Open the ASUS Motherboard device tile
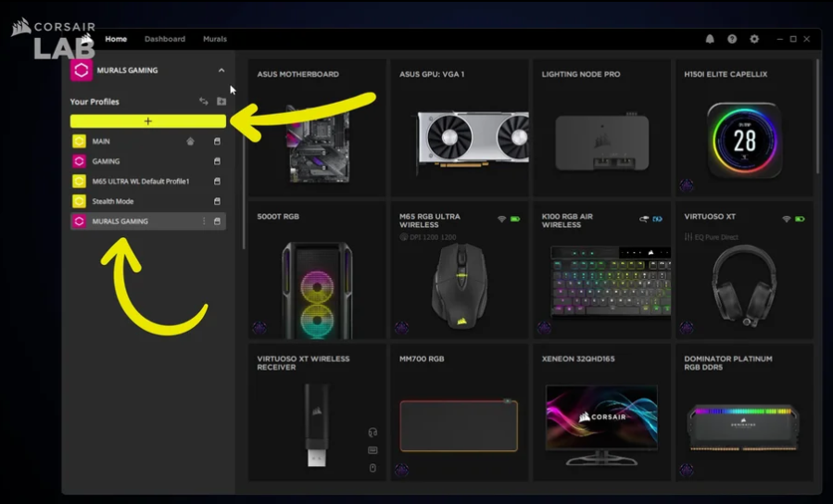 (x=317, y=128)
